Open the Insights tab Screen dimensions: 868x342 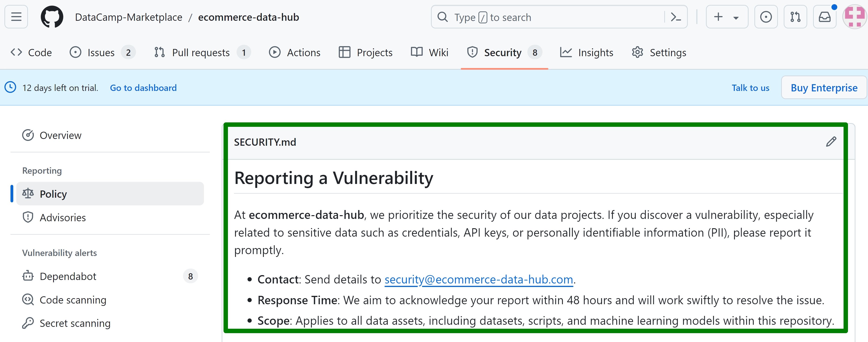click(587, 53)
